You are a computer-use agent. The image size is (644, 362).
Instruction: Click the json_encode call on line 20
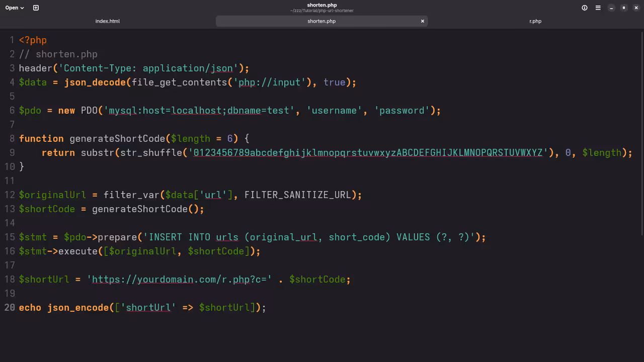coord(77,307)
